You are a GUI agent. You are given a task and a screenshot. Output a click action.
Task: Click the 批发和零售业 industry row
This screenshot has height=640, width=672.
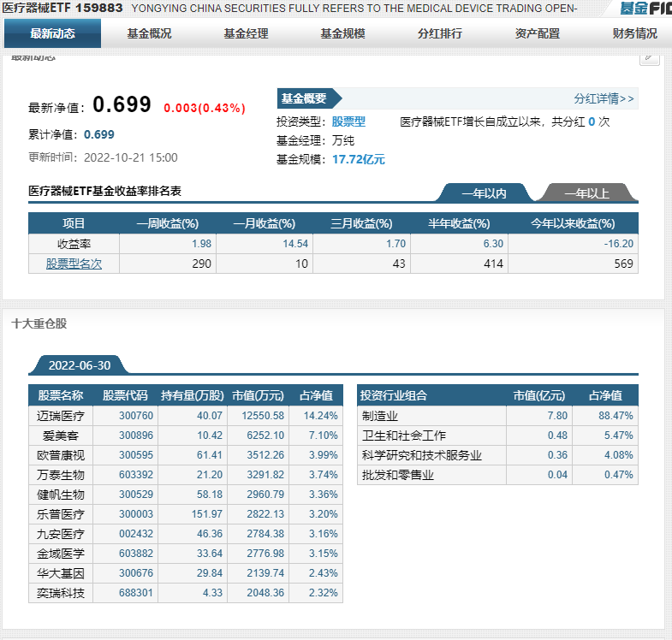pos(497,475)
